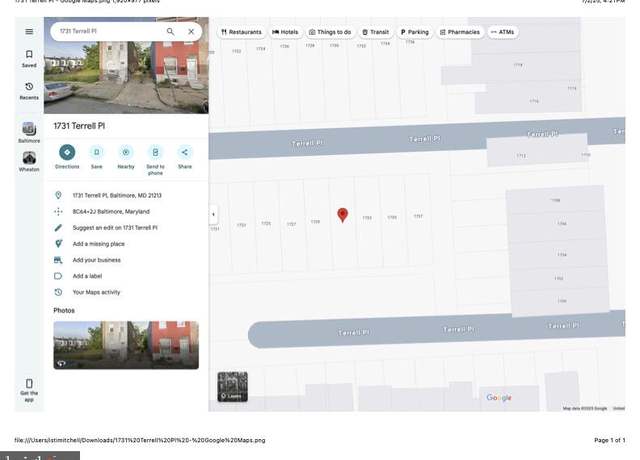Viewport: 640px width, 460px height.
Task: Click the Directions button
Action: click(x=67, y=157)
